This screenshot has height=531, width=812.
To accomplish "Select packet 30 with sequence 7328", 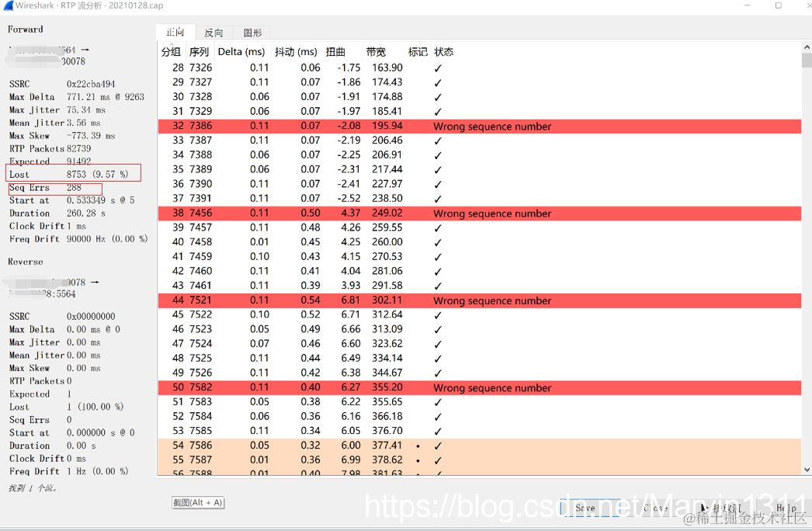I will (x=480, y=97).
